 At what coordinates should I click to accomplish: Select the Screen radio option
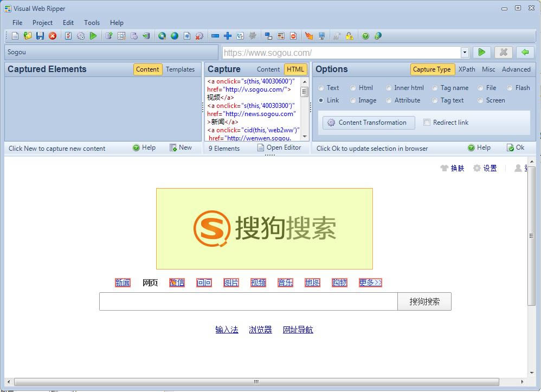tap(480, 100)
